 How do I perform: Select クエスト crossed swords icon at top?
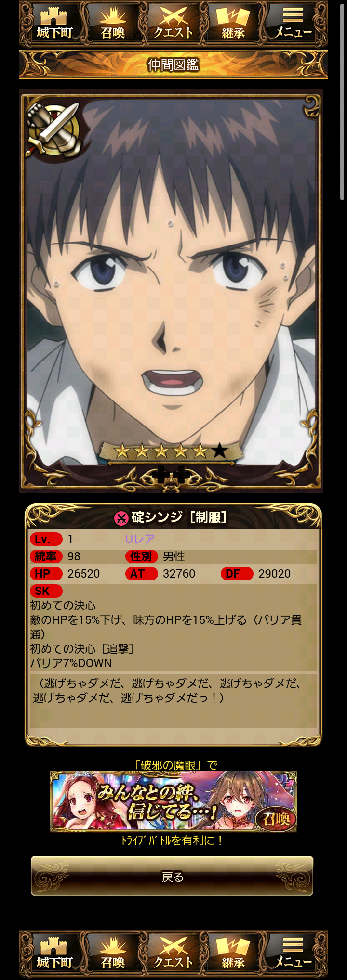[173, 24]
